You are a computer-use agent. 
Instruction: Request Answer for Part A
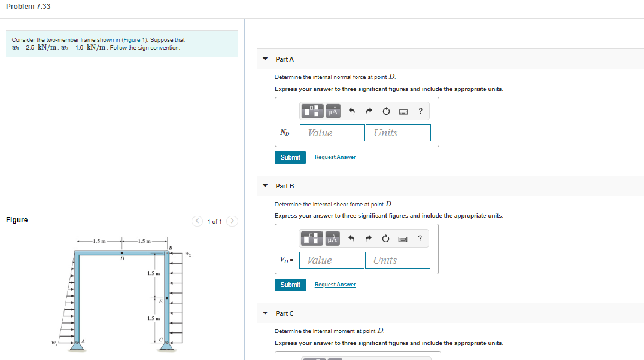click(x=335, y=157)
